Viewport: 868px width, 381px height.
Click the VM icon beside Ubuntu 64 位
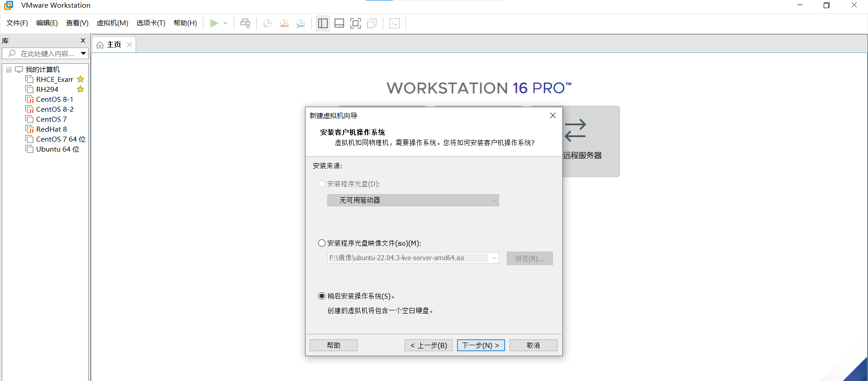coord(29,149)
